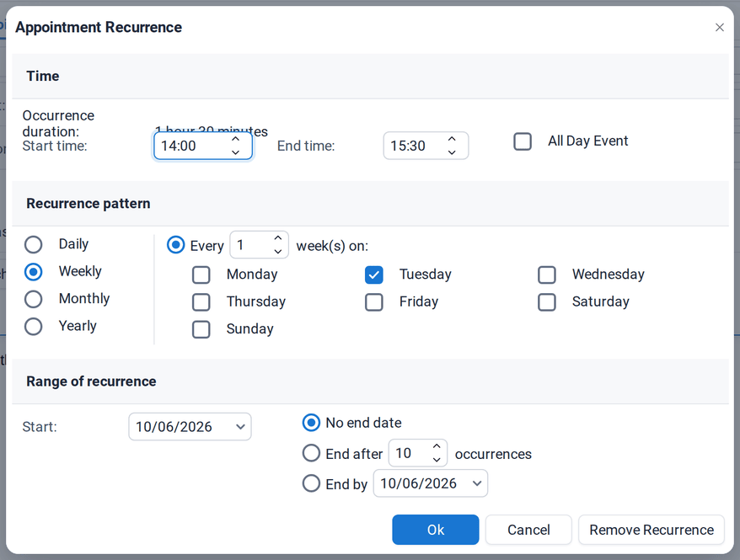Click the Time section header
This screenshot has width=740, height=560.
coord(371,76)
